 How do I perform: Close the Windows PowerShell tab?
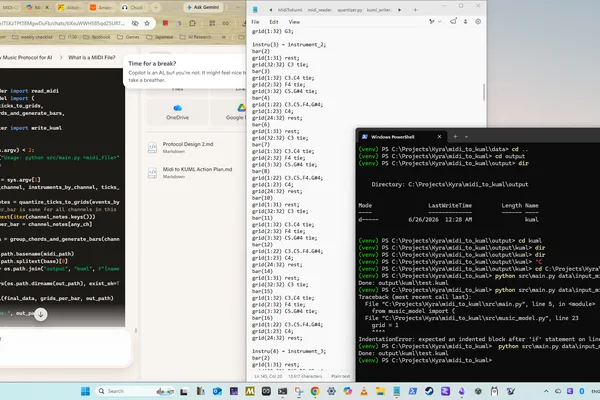click(x=439, y=137)
